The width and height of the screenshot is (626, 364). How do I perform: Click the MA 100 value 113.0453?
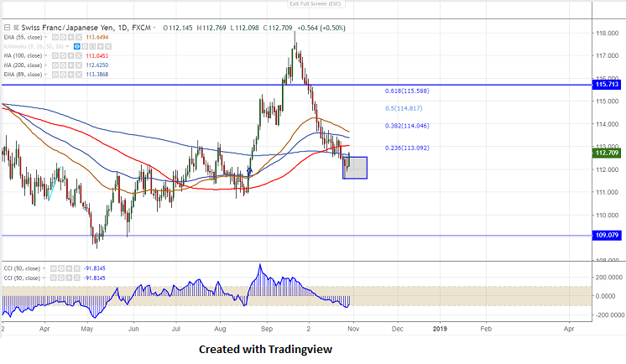(x=97, y=55)
